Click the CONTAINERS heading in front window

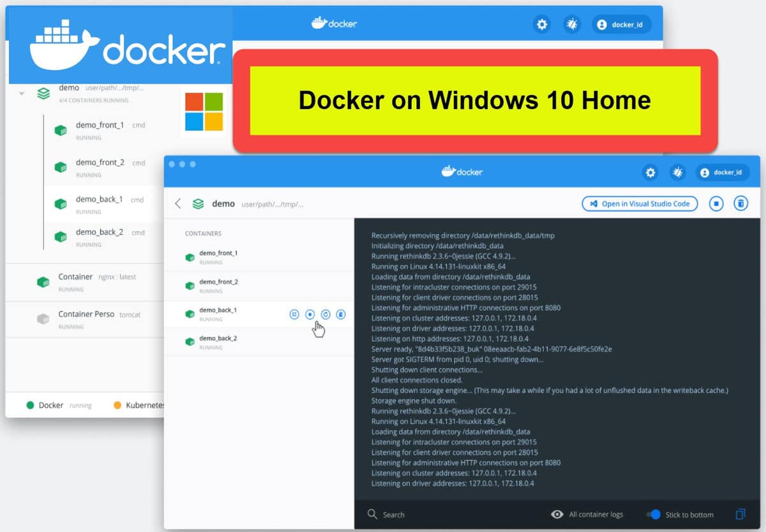(x=203, y=233)
